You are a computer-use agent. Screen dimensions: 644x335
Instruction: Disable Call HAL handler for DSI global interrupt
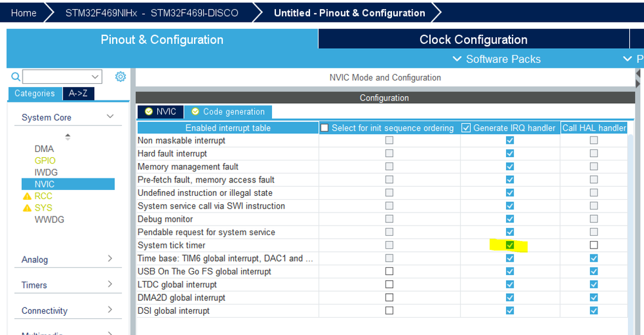coord(594,311)
